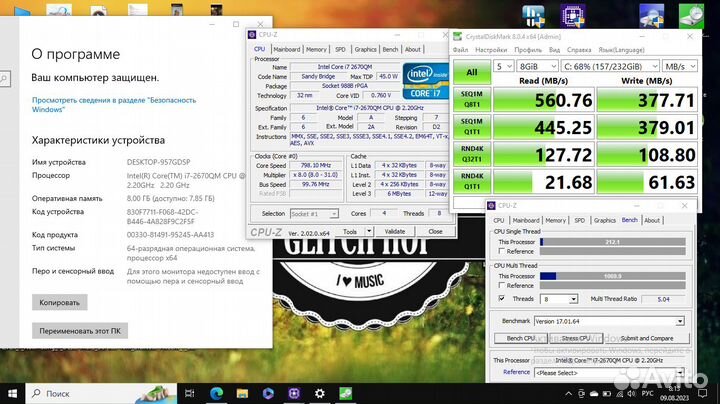720x404 pixels.
Task: Show hidden tray icons chevron
Action: [568, 393]
